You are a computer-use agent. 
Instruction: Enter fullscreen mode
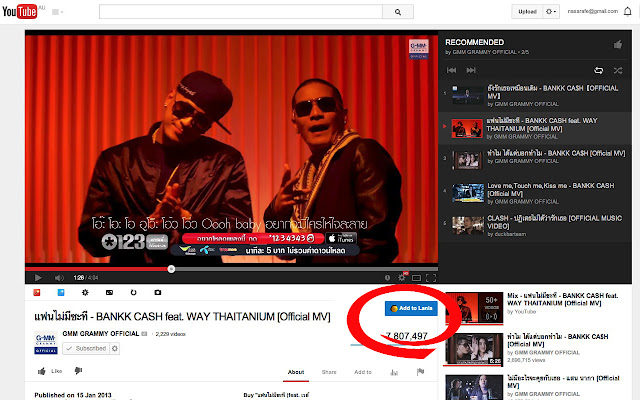point(431,278)
